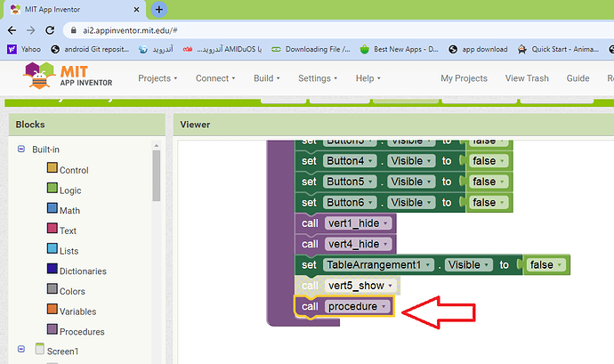Open the Build menu
This screenshot has width=614, height=364.
pos(267,78)
